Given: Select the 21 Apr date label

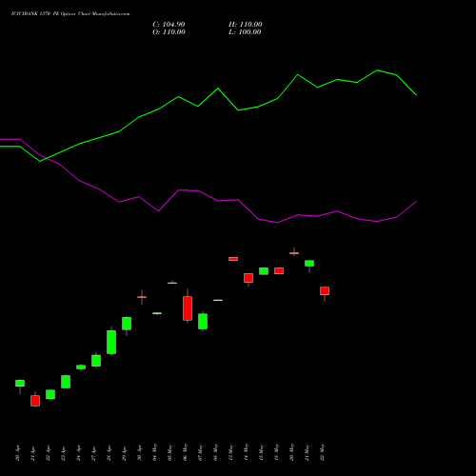Looking at the screenshot, I should (33, 453).
